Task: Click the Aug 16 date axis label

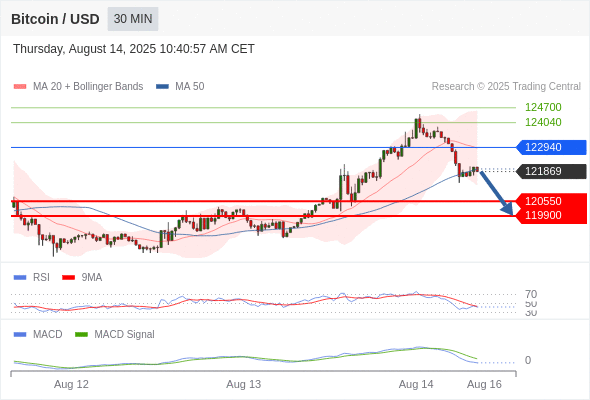Action: (x=484, y=384)
